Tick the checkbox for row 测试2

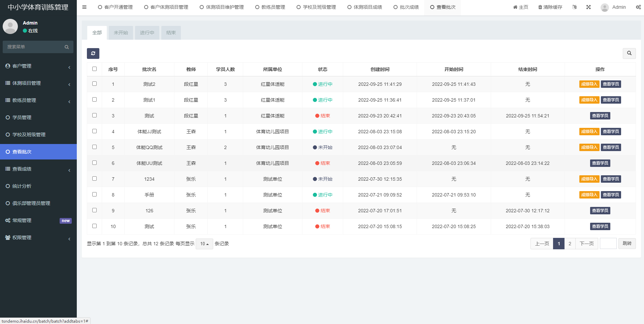[x=94, y=84]
